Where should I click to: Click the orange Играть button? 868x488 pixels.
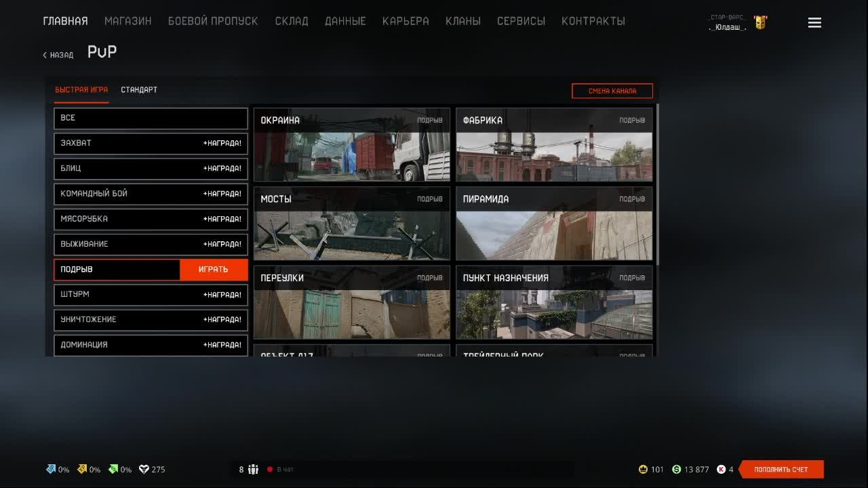[214, 269]
